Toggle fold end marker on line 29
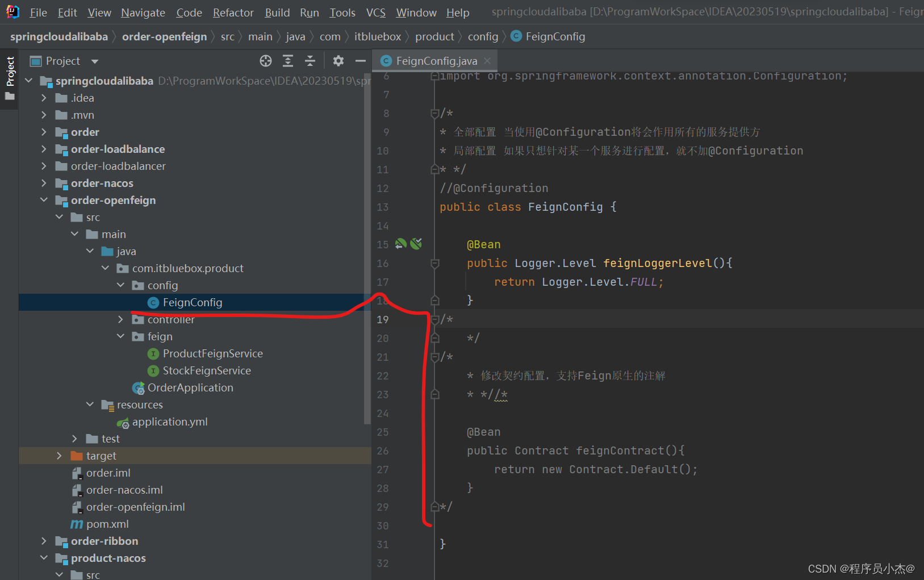This screenshot has height=580, width=924. 435,507
